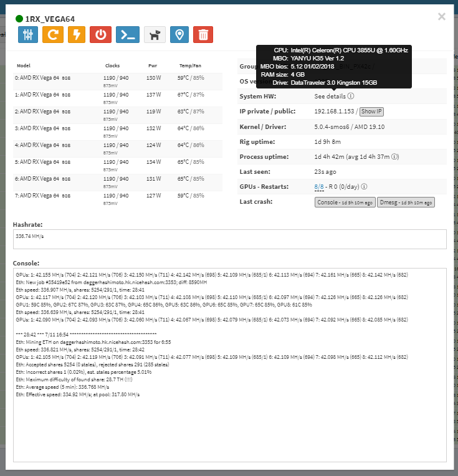Click the orange lightning bolt icon
458x476 pixels.
click(x=77, y=35)
